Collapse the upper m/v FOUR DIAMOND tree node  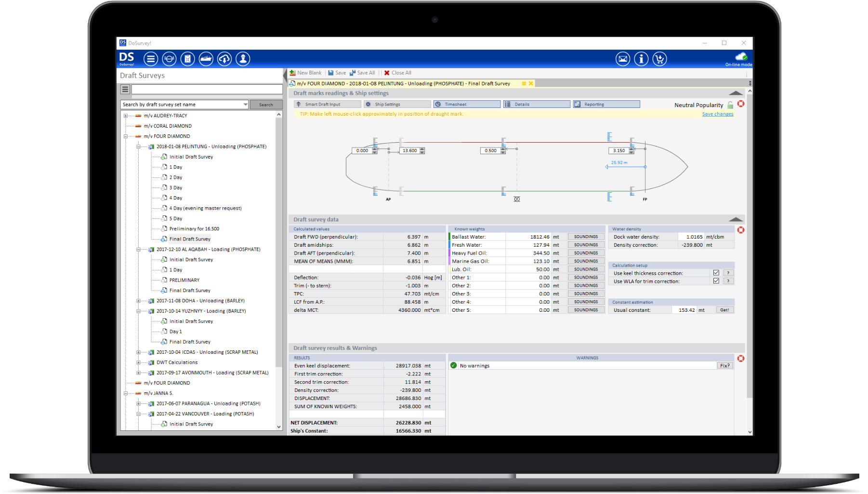coord(126,136)
